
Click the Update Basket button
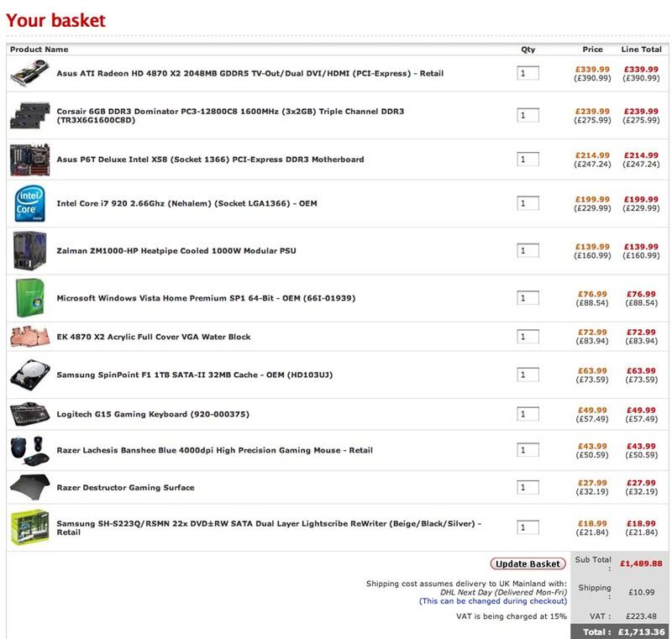[528, 564]
